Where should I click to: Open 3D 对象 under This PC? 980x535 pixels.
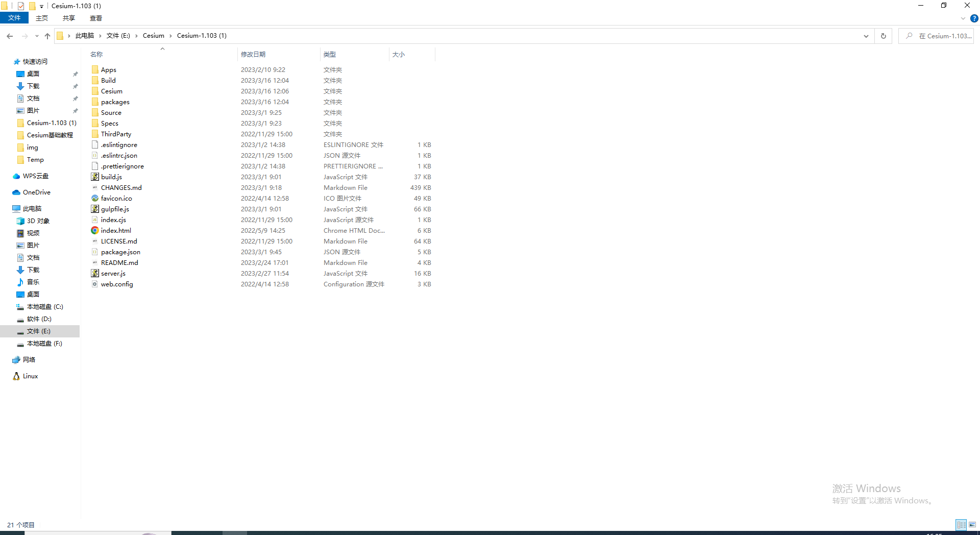click(x=38, y=221)
